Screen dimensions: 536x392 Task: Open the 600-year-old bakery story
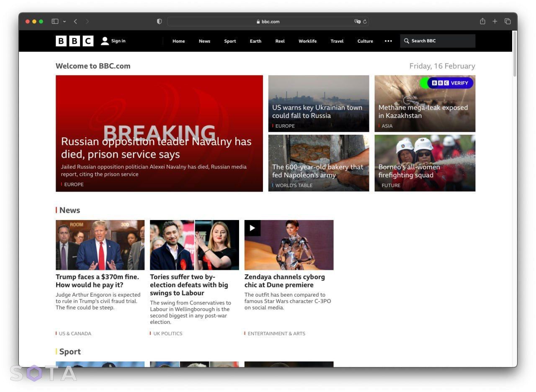[317, 171]
